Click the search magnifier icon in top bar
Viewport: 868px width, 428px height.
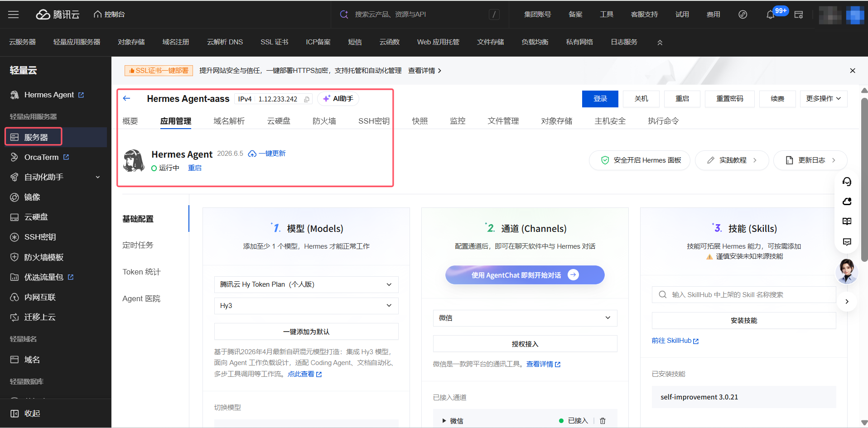point(344,14)
